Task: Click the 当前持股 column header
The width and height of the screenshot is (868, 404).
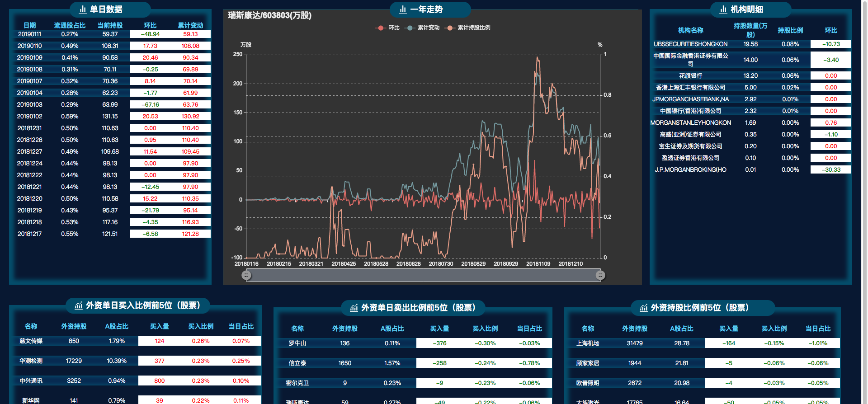Action: [x=110, y=25]
